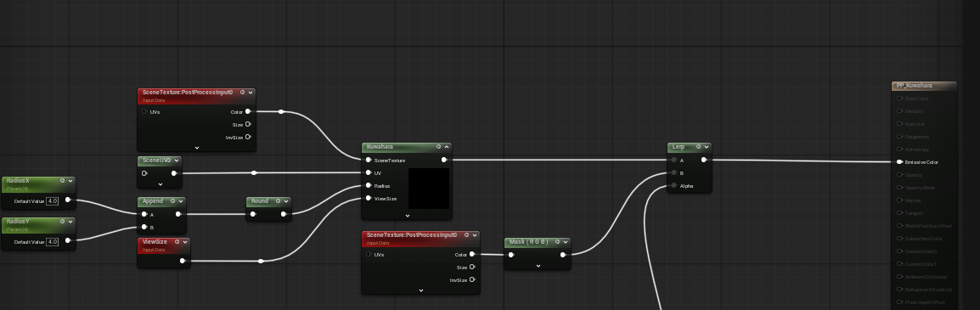
Task: Click the Ambient Occlusion pin on PP_Kuwahara
Action: (x=899, y=276)
